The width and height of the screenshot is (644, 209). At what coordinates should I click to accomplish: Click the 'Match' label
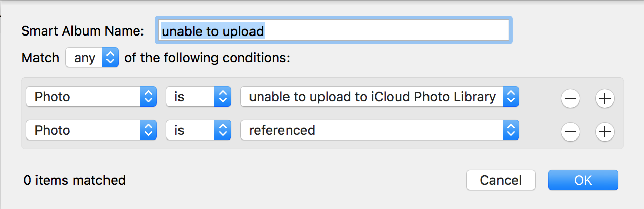coord(41,58)
